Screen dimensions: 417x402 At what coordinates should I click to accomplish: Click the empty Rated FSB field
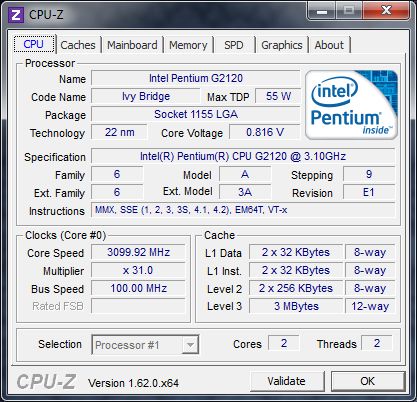(x=138, y=306)
